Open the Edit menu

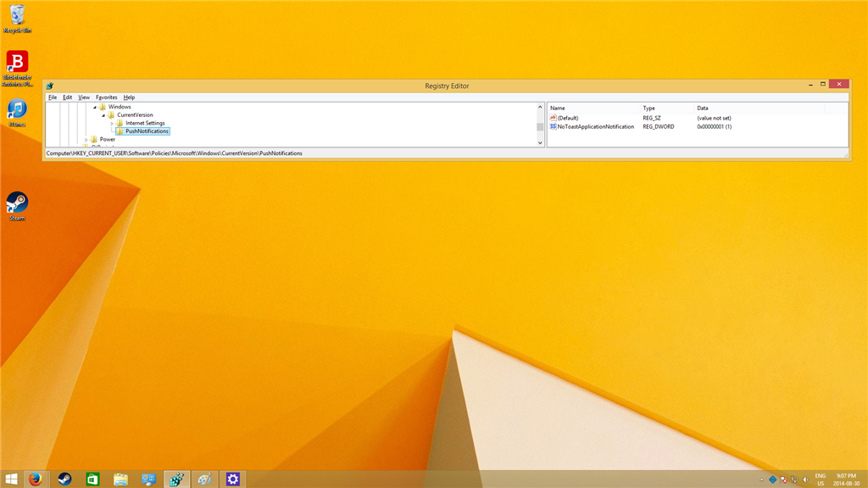(x=67, y=97)
